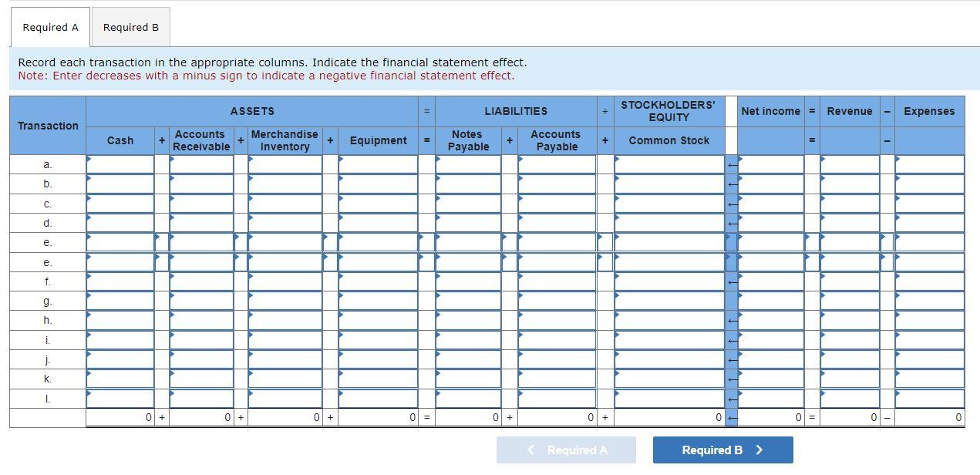
Task: Click the Equipment column header
Action: [x=378, y=140]
